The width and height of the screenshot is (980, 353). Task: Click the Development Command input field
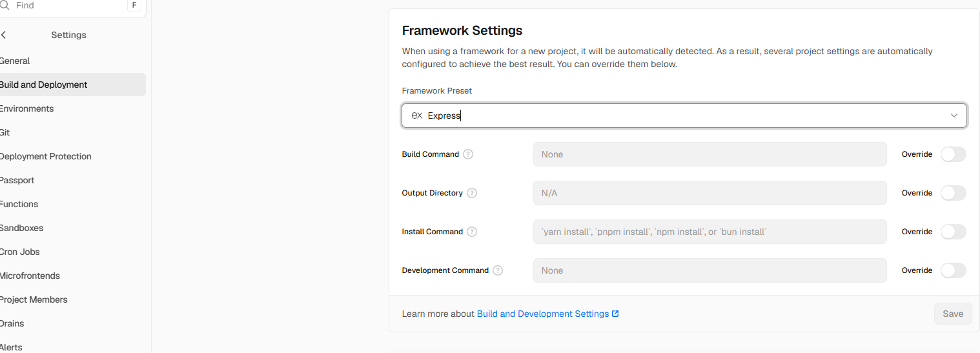[709, 270]
